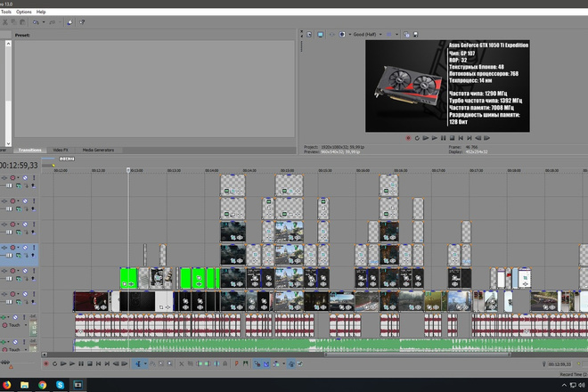Toggle Auto Ripple button
This screenshot has width=588, height=392.
point(277,363)
